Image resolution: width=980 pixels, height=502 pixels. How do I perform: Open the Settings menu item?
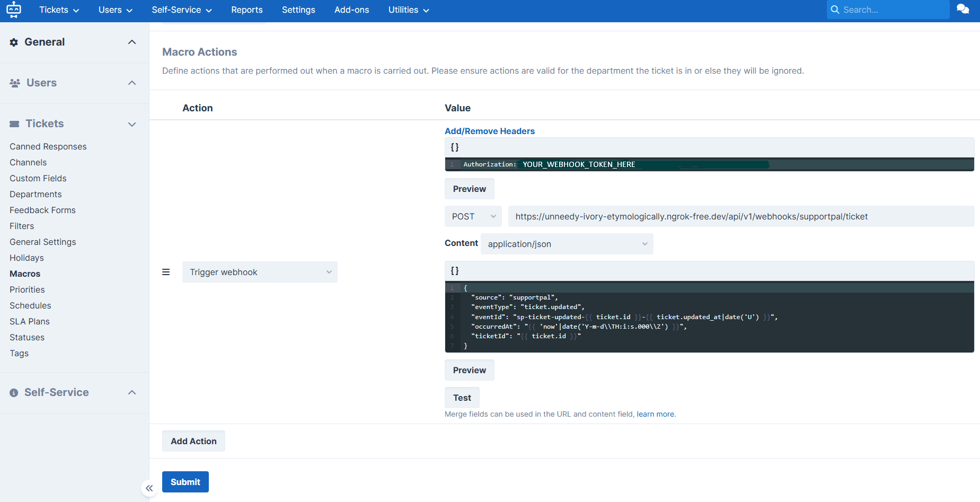pos(298,10)
